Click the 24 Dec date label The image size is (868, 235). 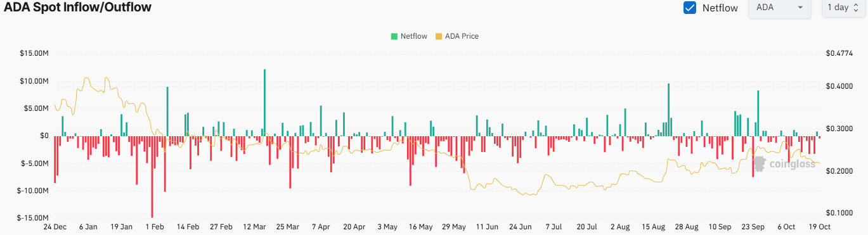pos(55,227)
